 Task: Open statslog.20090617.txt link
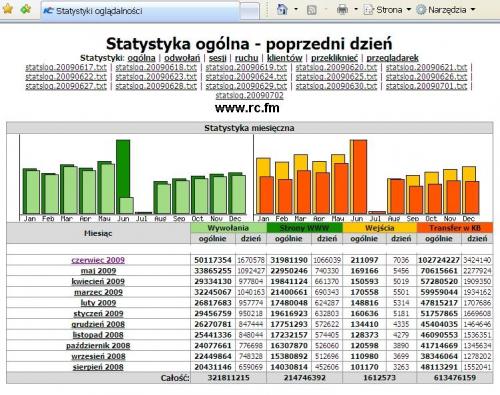[x=66, y=67]
